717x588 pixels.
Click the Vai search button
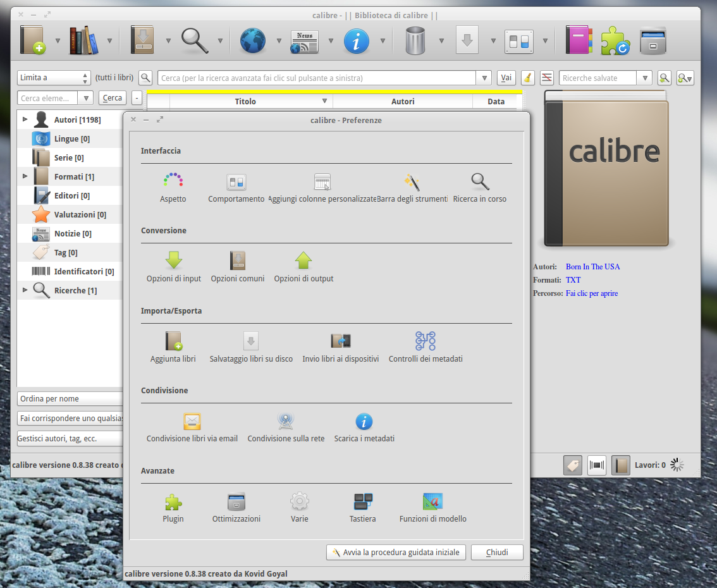coord(506,78)
